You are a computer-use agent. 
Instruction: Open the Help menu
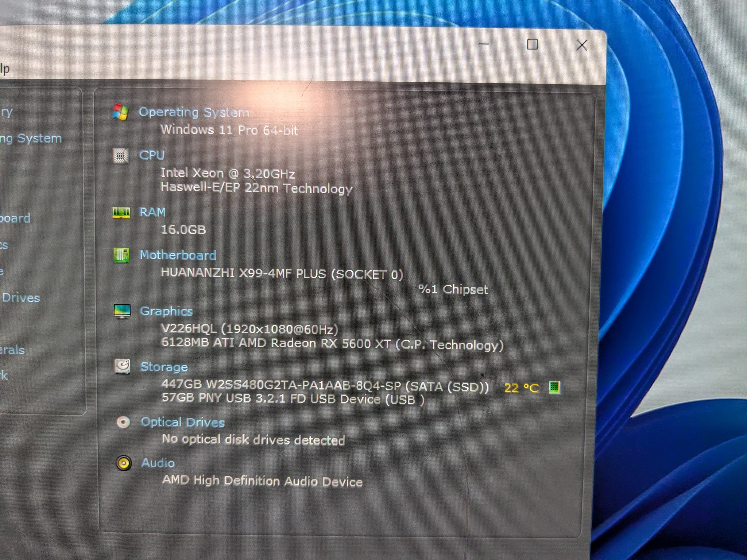click(5, 69)
